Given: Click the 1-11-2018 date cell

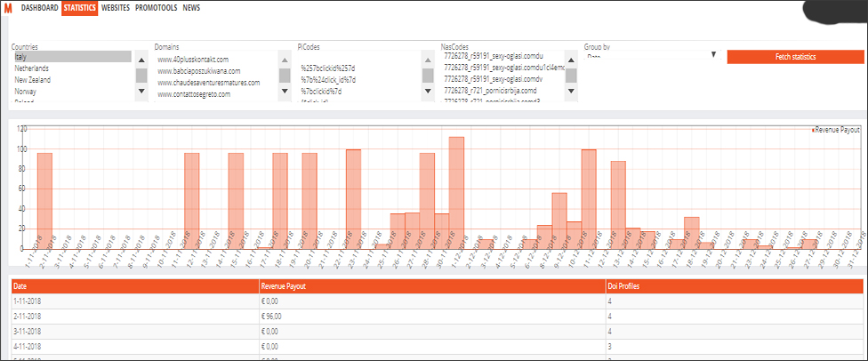Looking at the screenshot, I should coord(135,301).
